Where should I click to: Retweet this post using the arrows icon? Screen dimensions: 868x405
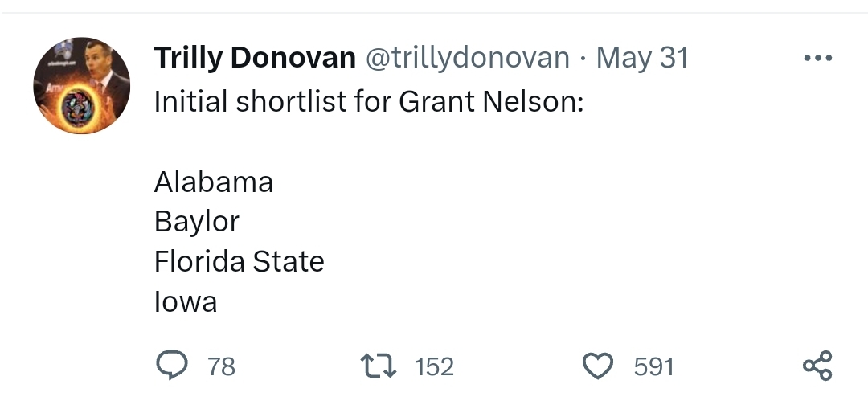(382, 366)
